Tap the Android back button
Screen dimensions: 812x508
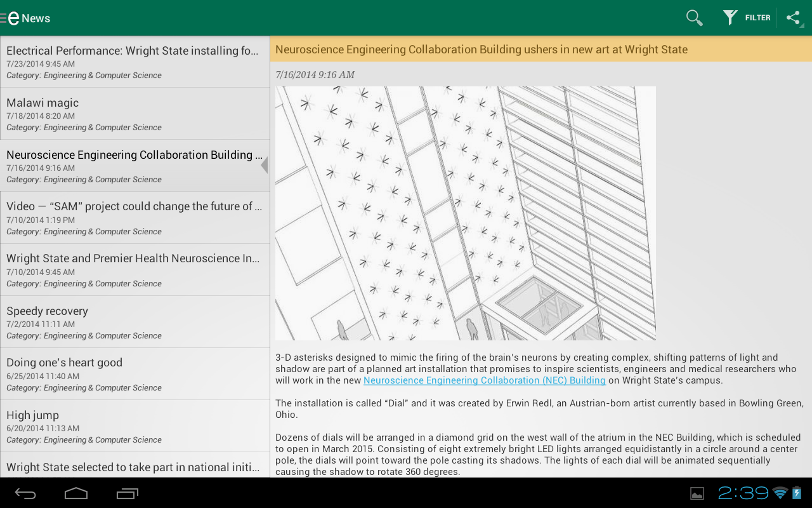pos(25,493)
